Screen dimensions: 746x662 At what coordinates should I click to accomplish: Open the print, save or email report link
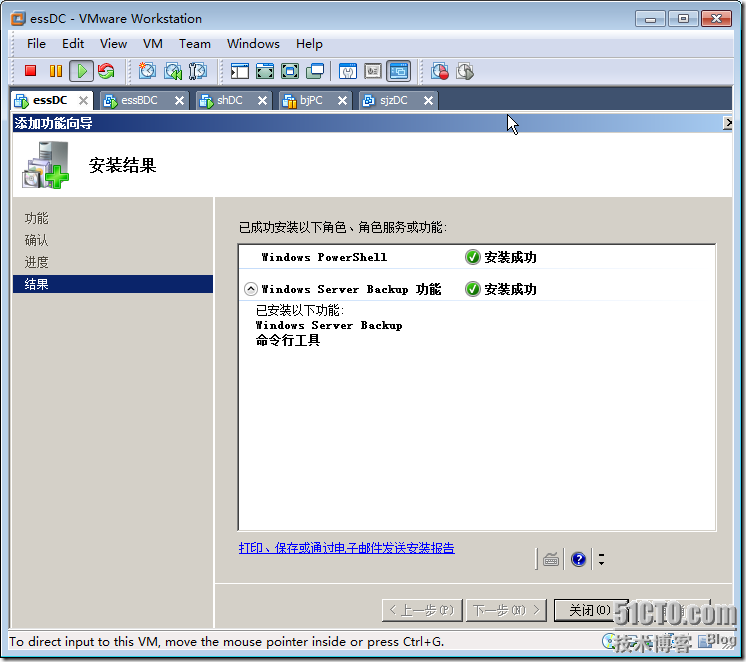(346, 548)
